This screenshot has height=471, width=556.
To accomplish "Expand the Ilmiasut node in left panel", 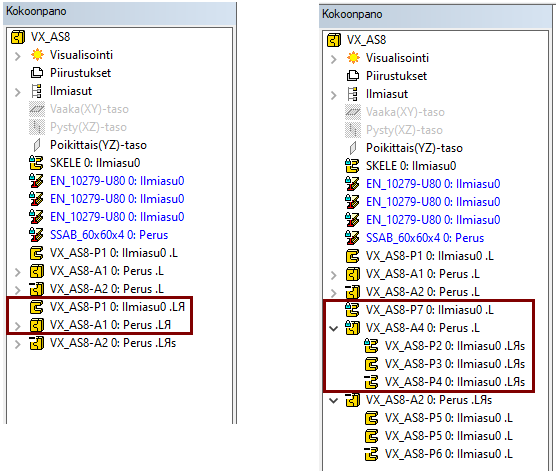I will click(x=17, y=92).
